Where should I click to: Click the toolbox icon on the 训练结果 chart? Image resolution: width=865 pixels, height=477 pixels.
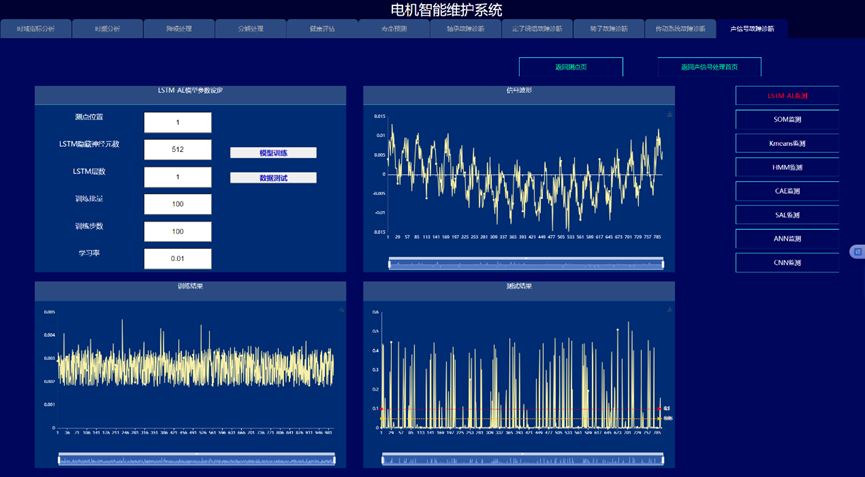(341, 310)
